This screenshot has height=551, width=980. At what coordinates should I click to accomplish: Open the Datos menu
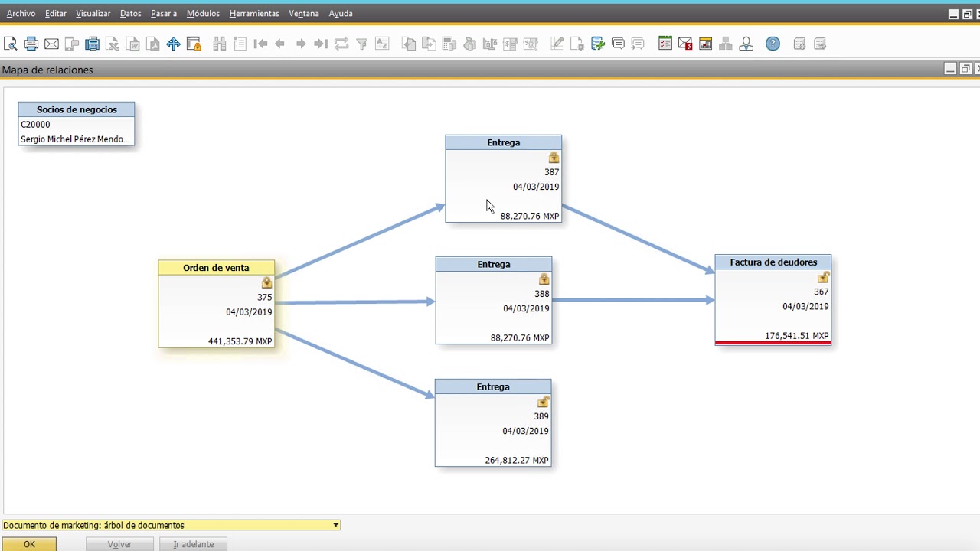point(130,13)
